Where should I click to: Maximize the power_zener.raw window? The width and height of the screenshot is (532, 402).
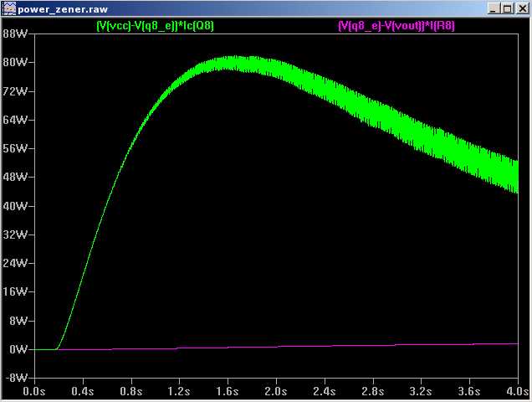tap(508, 8)
